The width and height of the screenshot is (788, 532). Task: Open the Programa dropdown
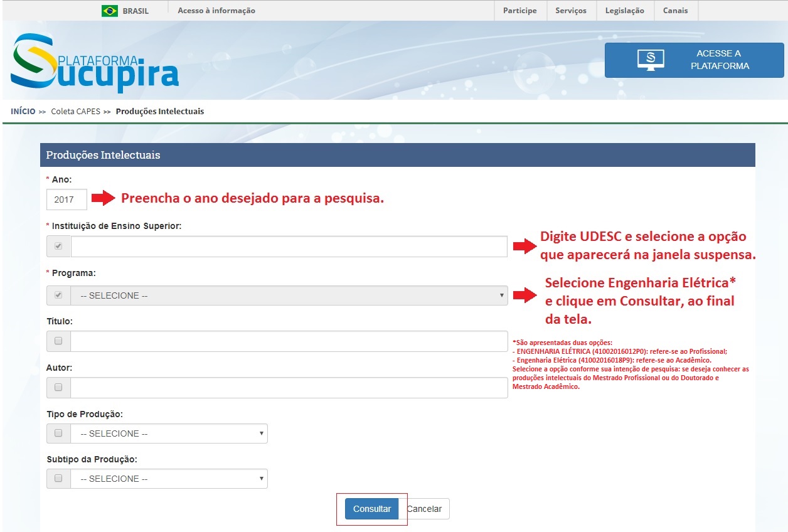point(289,295)
